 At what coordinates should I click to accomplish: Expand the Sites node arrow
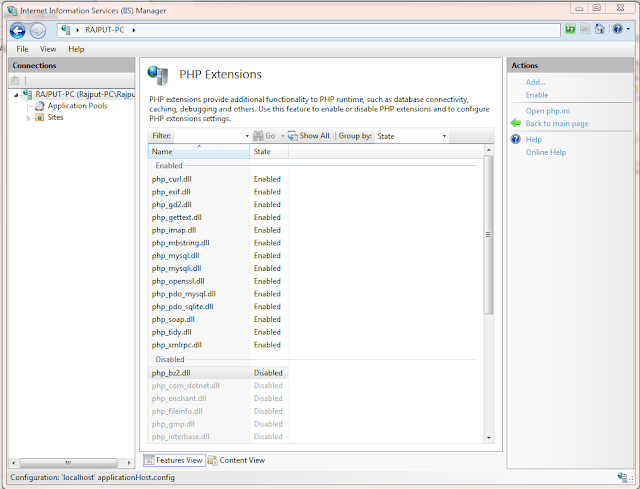28,118
